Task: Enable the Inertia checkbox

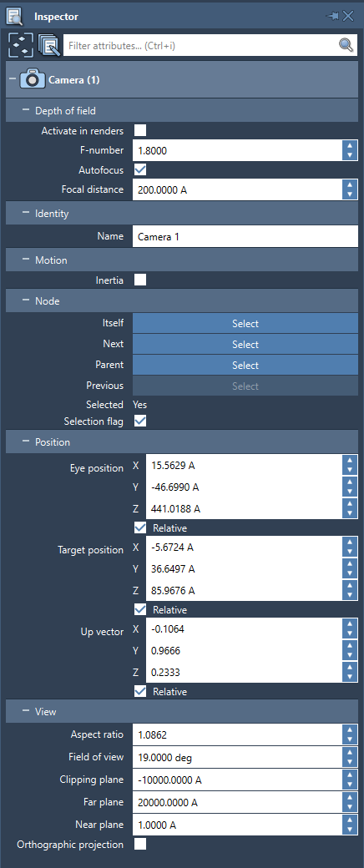Action: pyautogui.click(x=140, y=280)
